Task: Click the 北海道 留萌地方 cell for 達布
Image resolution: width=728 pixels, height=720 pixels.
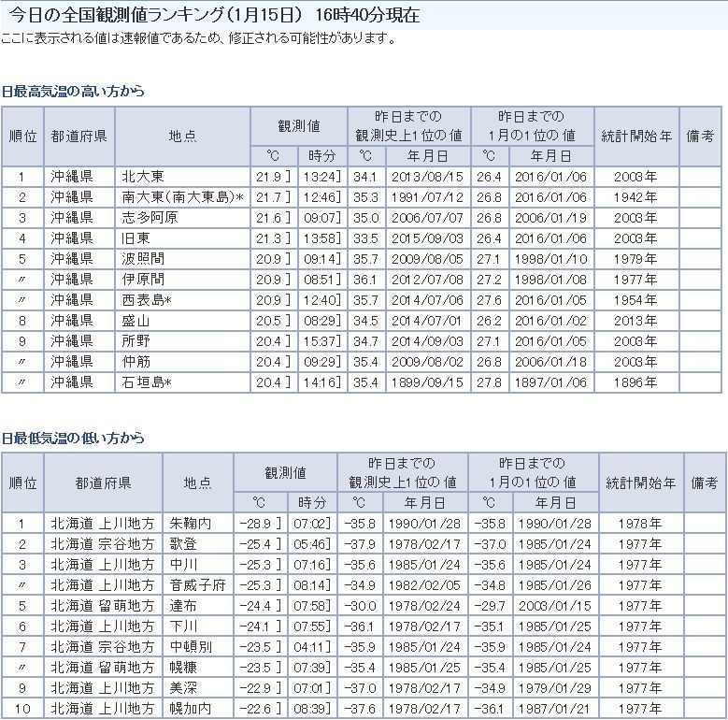Action: pyautogui.click(x=102, y=606)
